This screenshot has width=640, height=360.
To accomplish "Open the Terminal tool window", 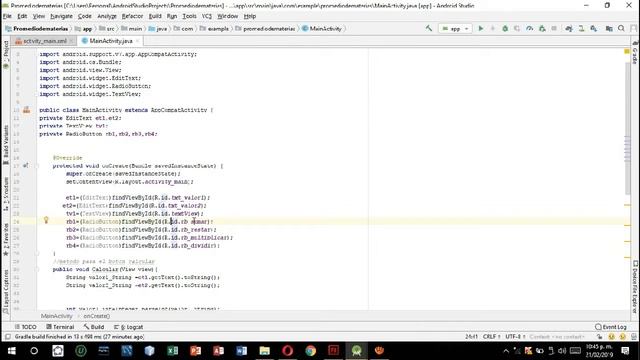I will coord(60,327).
